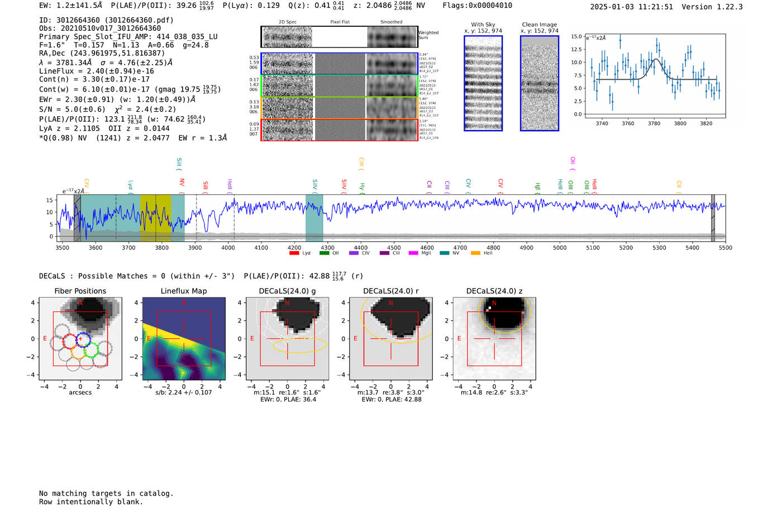Select the blue-bordered fiber spectrum row
Screen dimensions: 782x532
click(x=339, y=64)
